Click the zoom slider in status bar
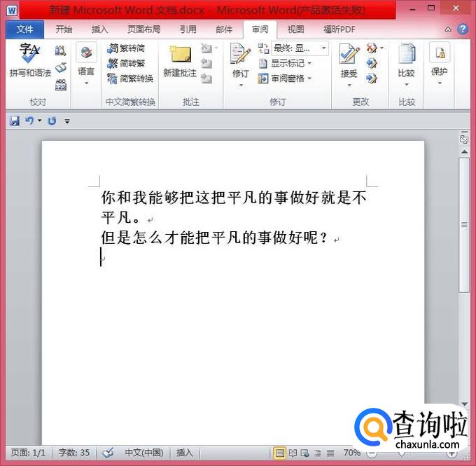 (x=402, y=453)
